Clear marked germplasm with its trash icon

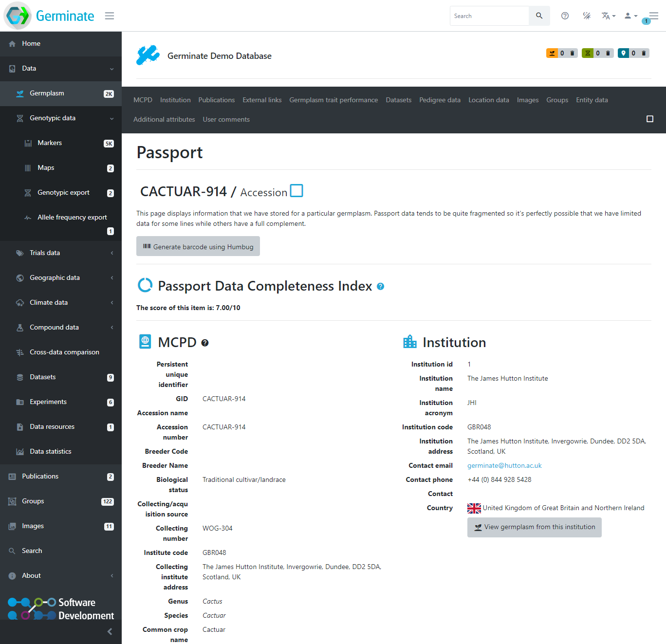click(573, 53)
